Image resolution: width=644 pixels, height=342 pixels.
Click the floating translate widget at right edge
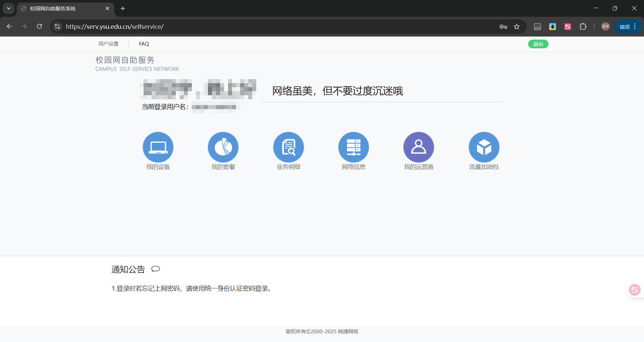click(635, 290)
